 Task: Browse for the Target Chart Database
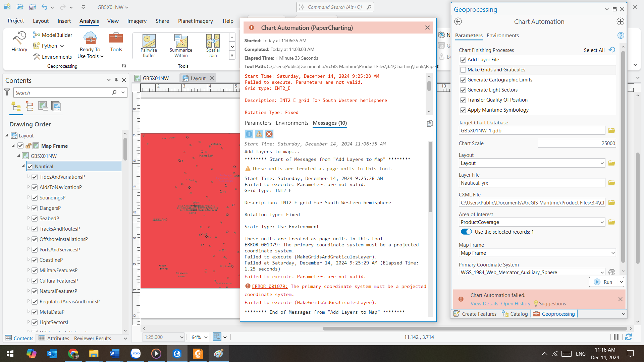(x=611, y=130)
